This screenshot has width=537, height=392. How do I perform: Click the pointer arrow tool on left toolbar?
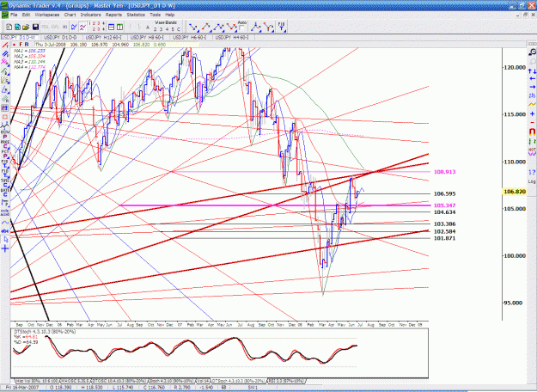click(5, 240)
